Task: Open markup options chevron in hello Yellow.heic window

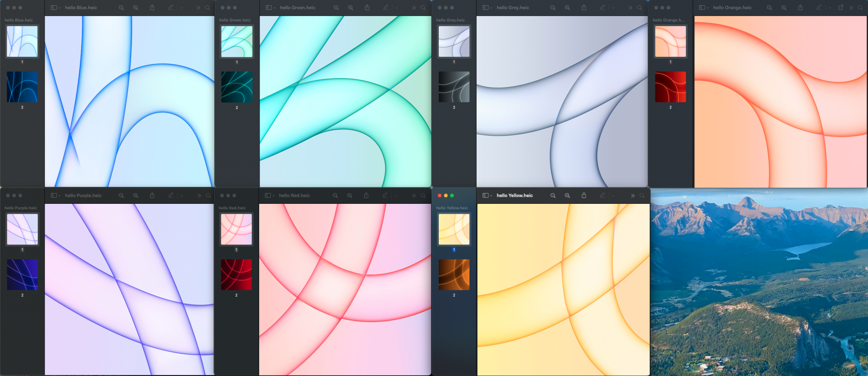Action: click(613, 196)
